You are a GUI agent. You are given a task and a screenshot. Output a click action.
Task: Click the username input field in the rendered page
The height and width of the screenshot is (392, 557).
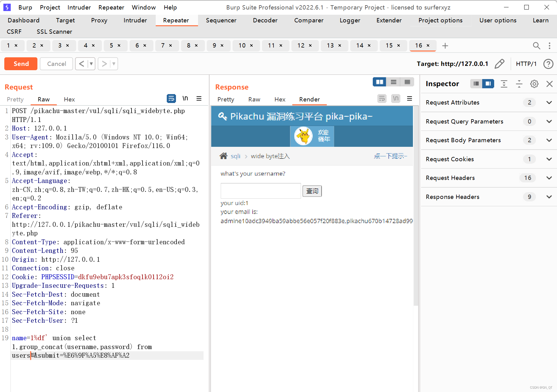(261, 191)
